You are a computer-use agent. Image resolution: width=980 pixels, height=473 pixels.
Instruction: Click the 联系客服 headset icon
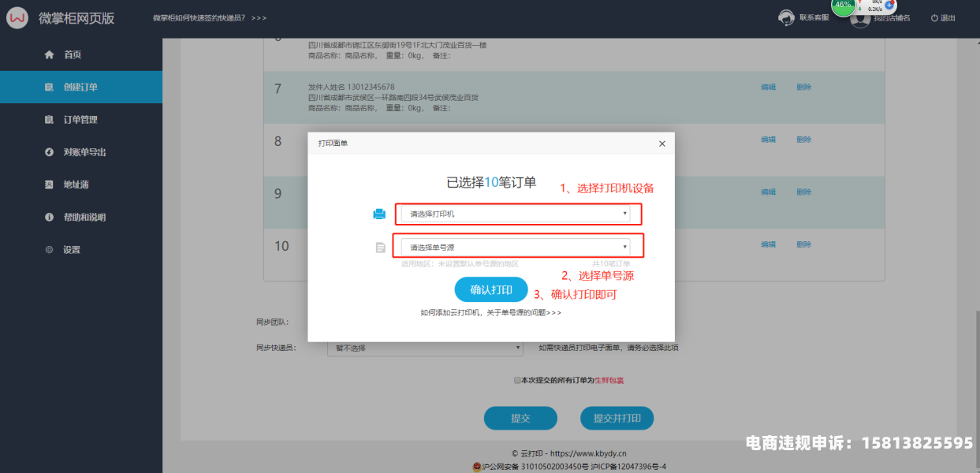pyautogui.click(x=786, y=17)
